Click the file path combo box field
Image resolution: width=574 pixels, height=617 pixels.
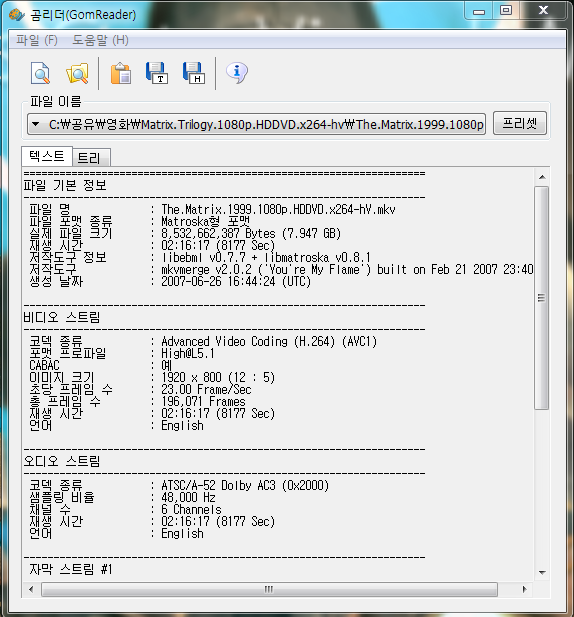(x=257, y=124)
